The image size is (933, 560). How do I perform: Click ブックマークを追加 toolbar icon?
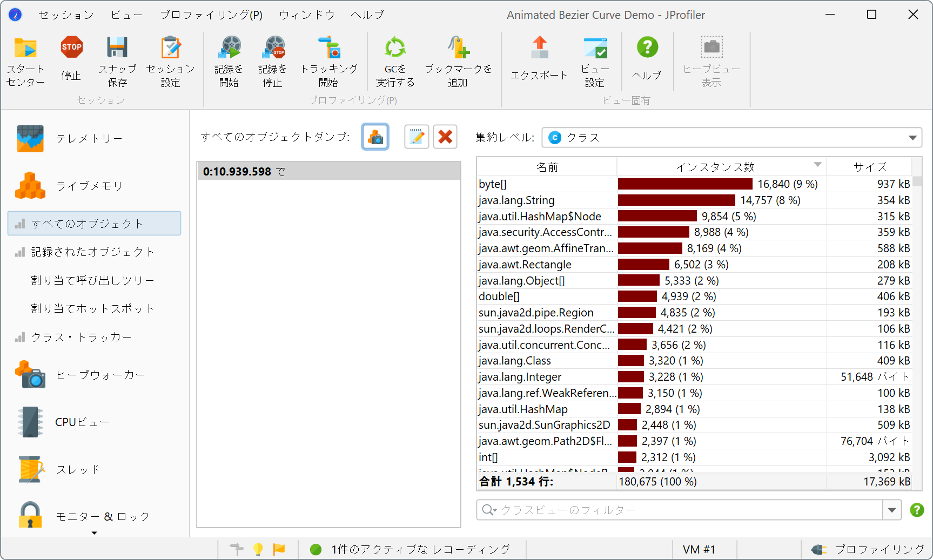click(458, 61)
